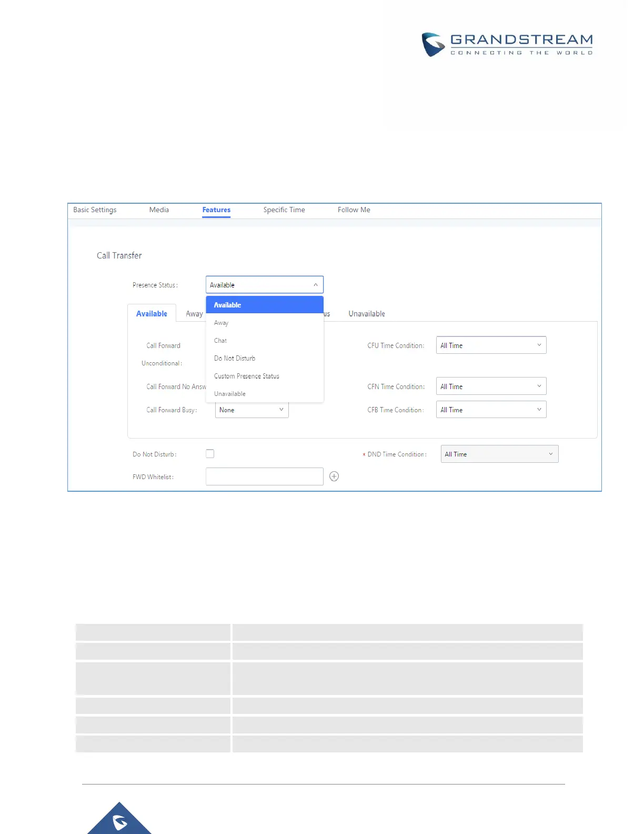Click the CFU Time Condition label
The width and height of the screenshot is (644, 834).
click(x=396, y=345)
